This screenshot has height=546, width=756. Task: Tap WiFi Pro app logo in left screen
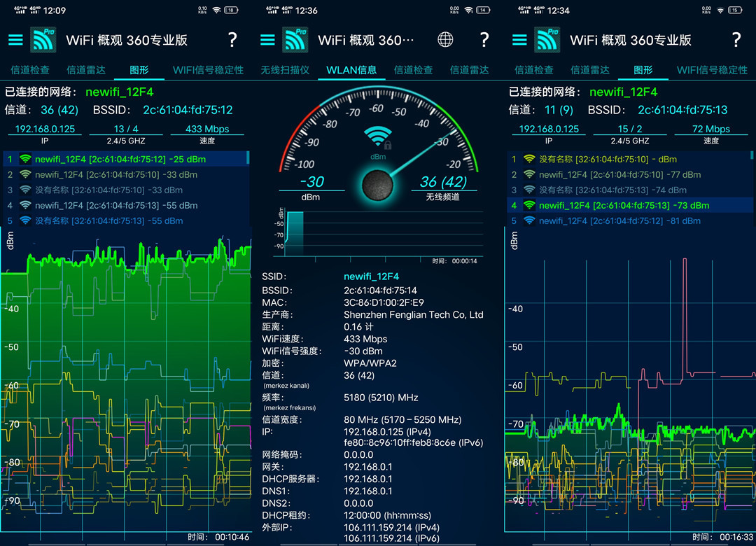pos(43,40)
